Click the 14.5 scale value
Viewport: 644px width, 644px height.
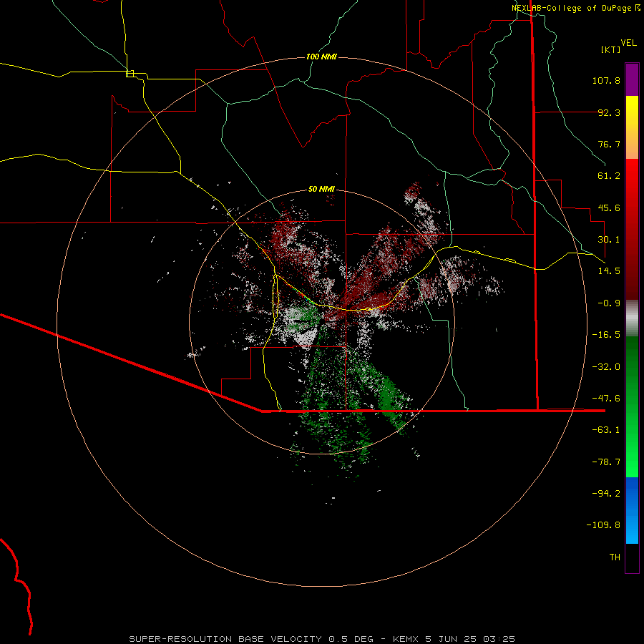(x=609, y=271)
